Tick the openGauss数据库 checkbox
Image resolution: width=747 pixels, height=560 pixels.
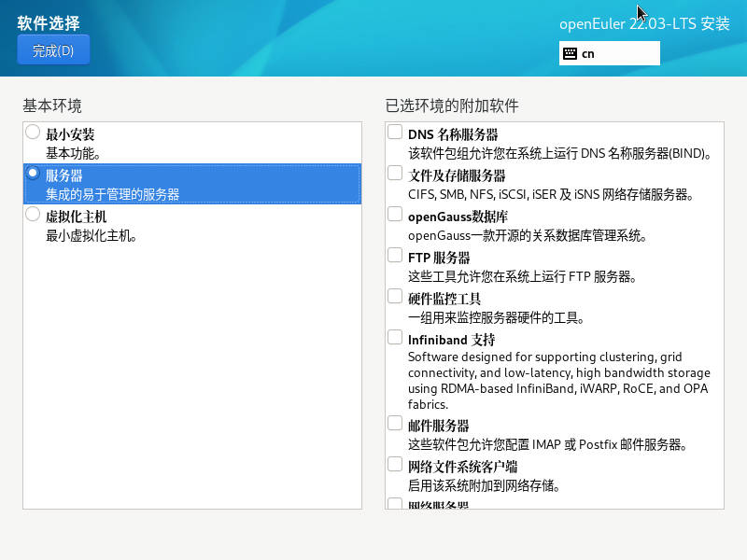pos(394,214)
